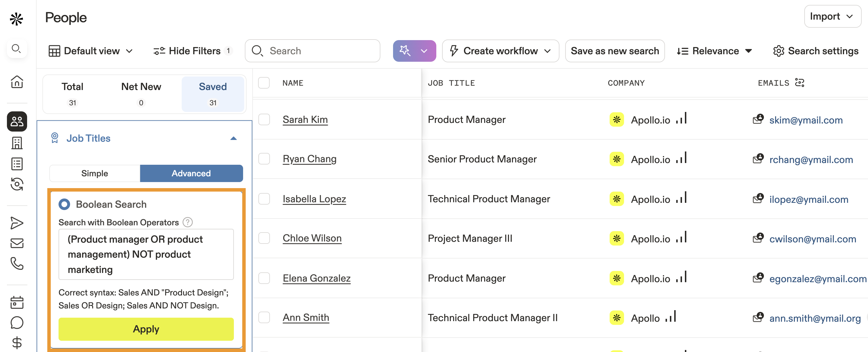This screenshot has width=868, height=352.
Task: Collapse the Job Titles filter section
Action: pos(234,138)
